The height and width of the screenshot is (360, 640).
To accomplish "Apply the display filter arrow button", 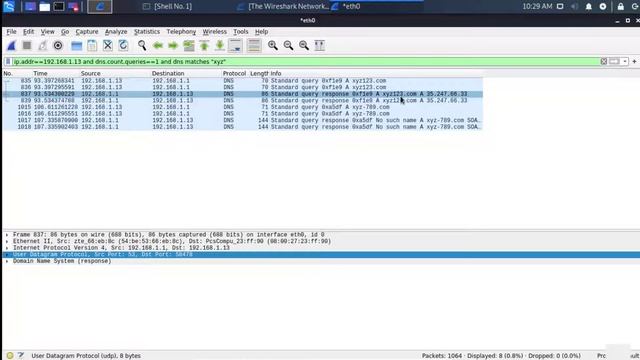I will [x=614, y=62].
